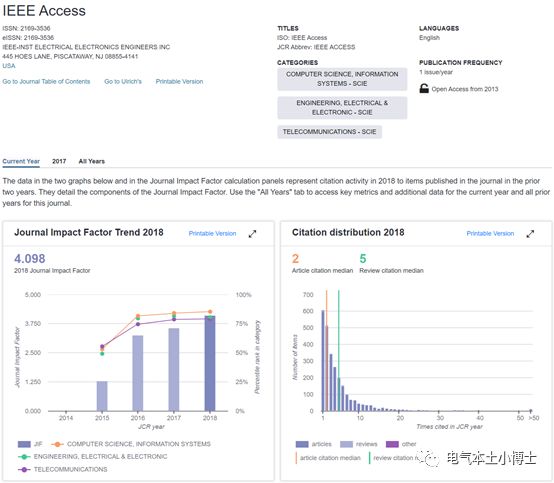Toggle the other legend swatch
The height and width of the screenshot is (483, 554).
(x=392, y=444)
